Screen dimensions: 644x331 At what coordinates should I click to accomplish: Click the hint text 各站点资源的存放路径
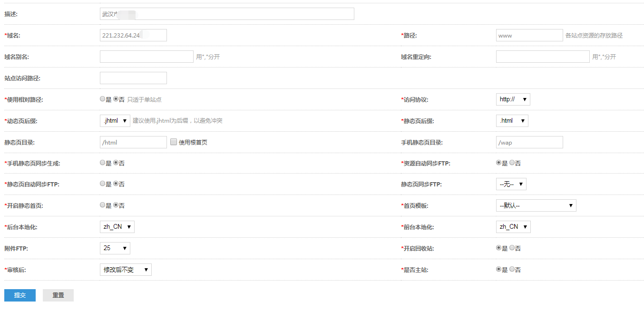tap(594, 36)
